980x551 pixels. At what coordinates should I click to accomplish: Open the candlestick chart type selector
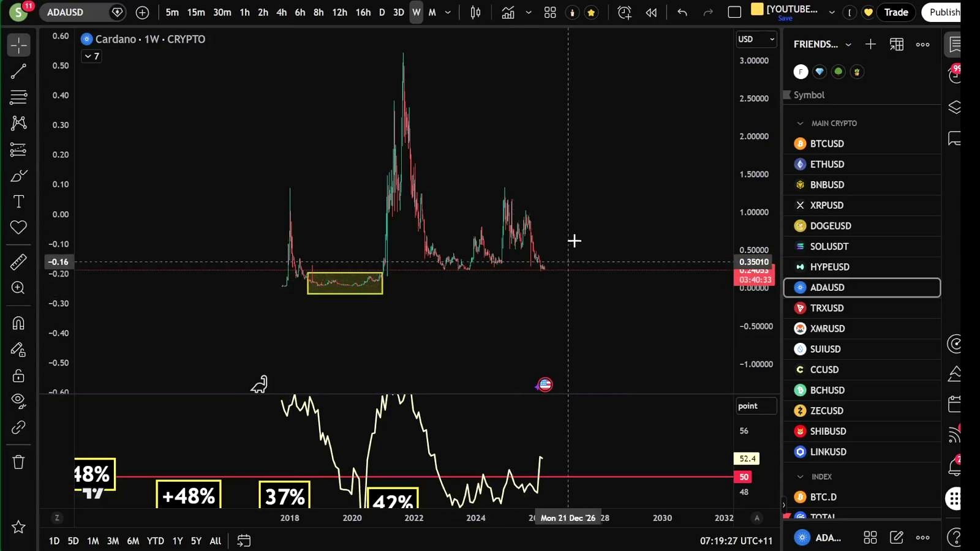click(475, 12)
